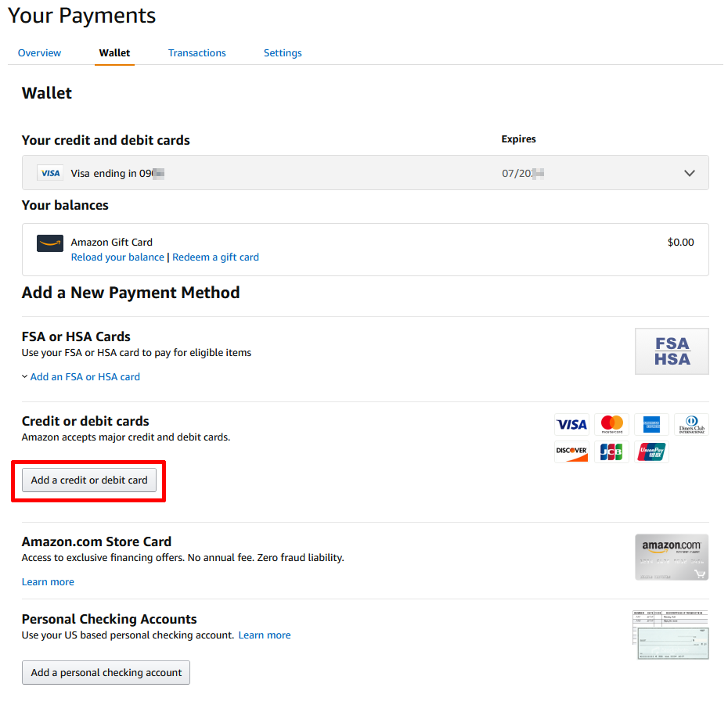Image resolution: width=728 pixels, height=705 pixels.
Task: Switch to the Transactions tab
Action: 196,53
